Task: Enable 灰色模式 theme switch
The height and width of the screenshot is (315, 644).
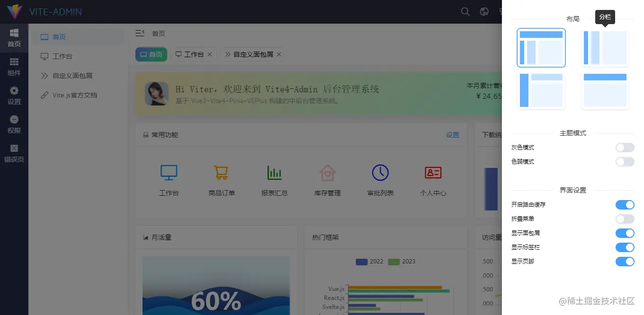Action: point(625,147)
